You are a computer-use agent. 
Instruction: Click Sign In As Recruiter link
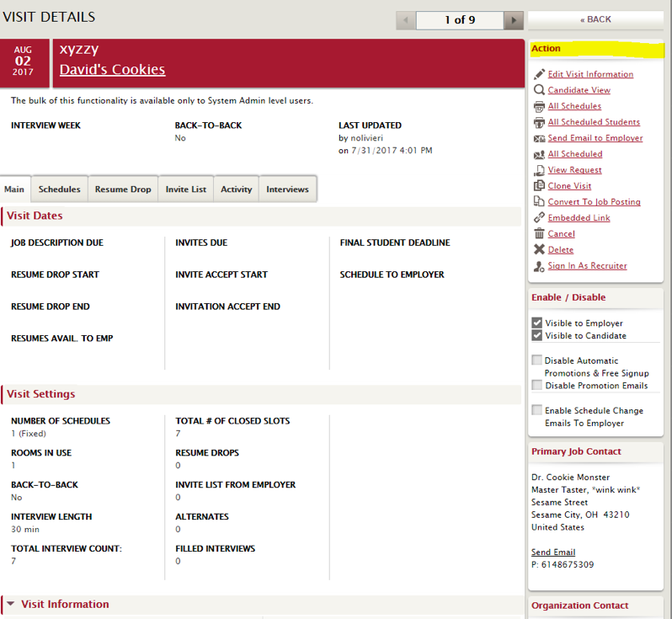pyautogui.click(x=587, y=266)
